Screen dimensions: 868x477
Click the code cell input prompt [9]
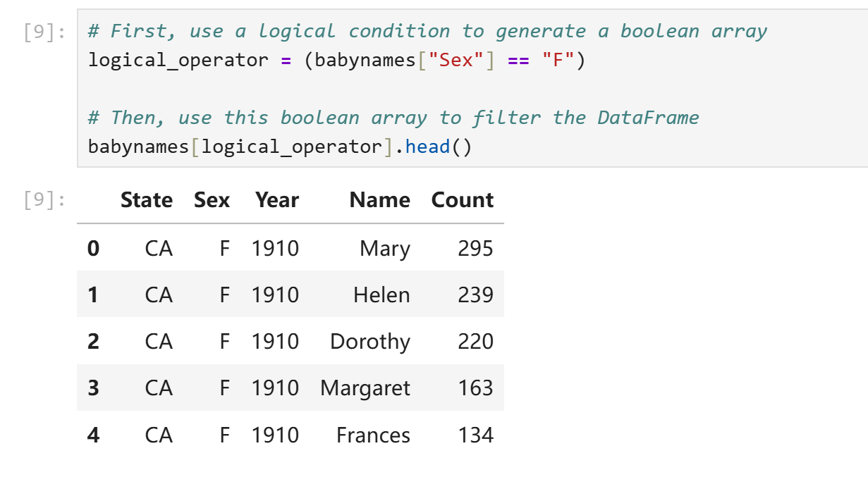pos(44,32)
